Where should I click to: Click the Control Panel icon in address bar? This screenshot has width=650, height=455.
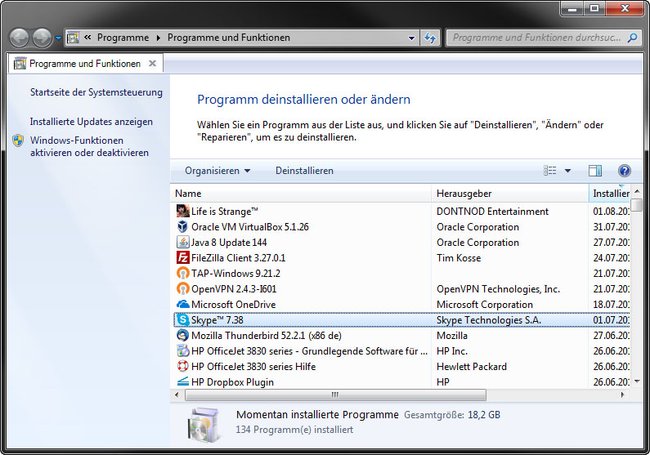point(73,38)
